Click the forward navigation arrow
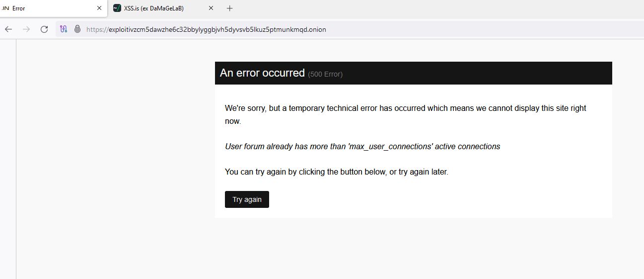 click(26, 29)
